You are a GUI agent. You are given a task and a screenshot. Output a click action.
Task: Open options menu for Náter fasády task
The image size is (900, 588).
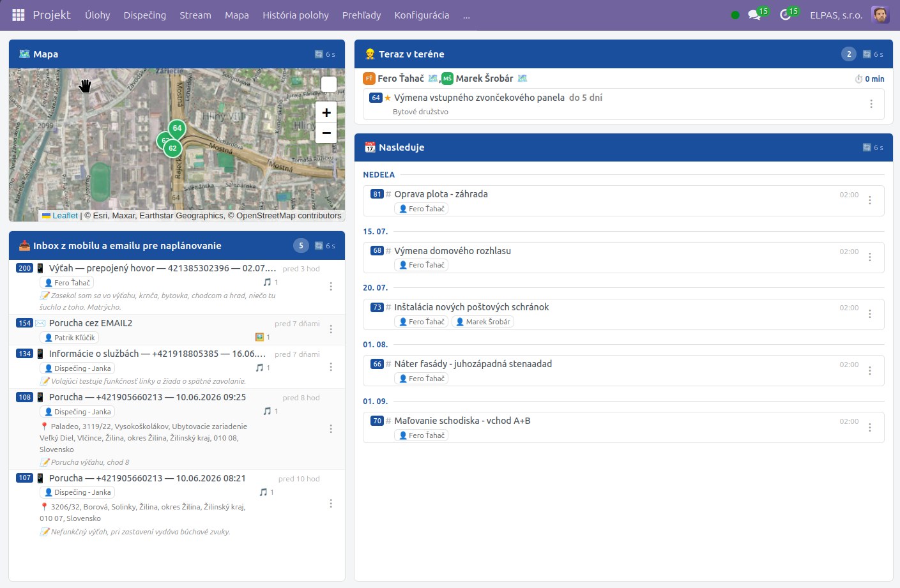point(870,370)
